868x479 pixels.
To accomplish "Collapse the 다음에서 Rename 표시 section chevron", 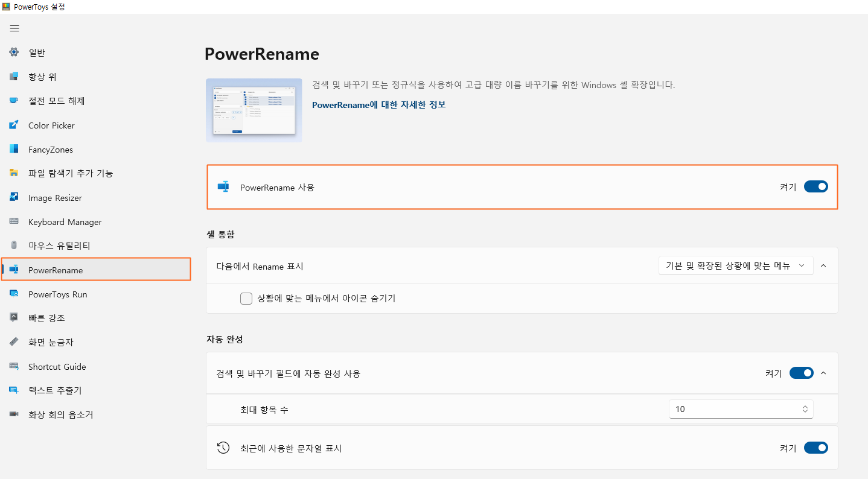I will [823, 265].
